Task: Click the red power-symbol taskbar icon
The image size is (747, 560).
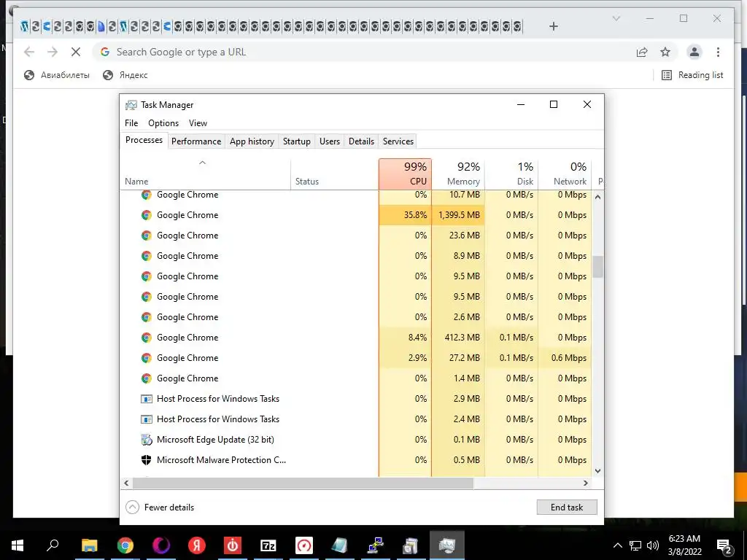Action: click(233, 545)
